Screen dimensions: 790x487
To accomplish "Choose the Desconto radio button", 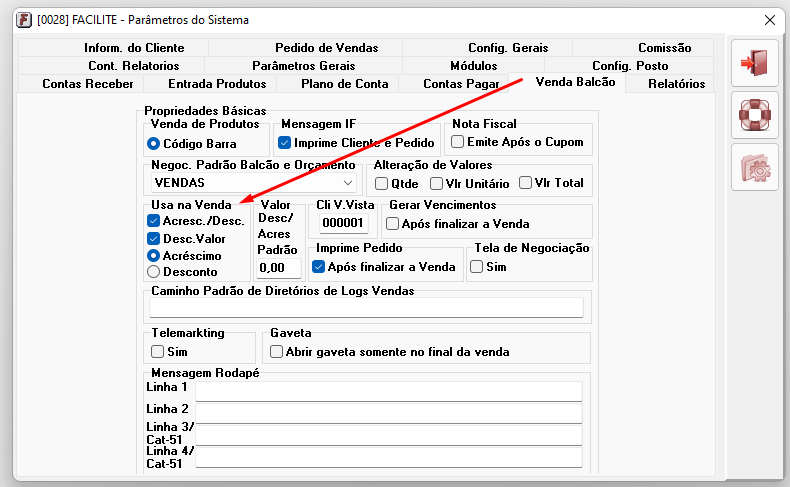I will tap(182, 271).
